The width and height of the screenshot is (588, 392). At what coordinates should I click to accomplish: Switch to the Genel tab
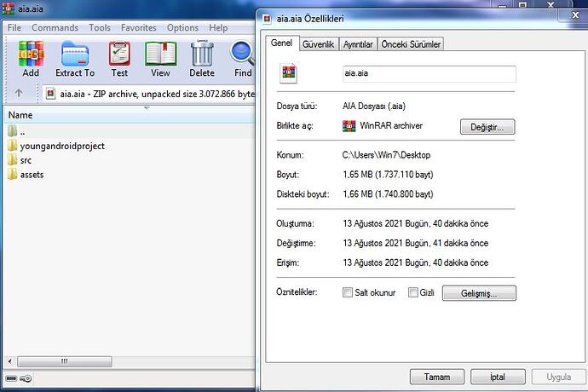coord(281,43)
